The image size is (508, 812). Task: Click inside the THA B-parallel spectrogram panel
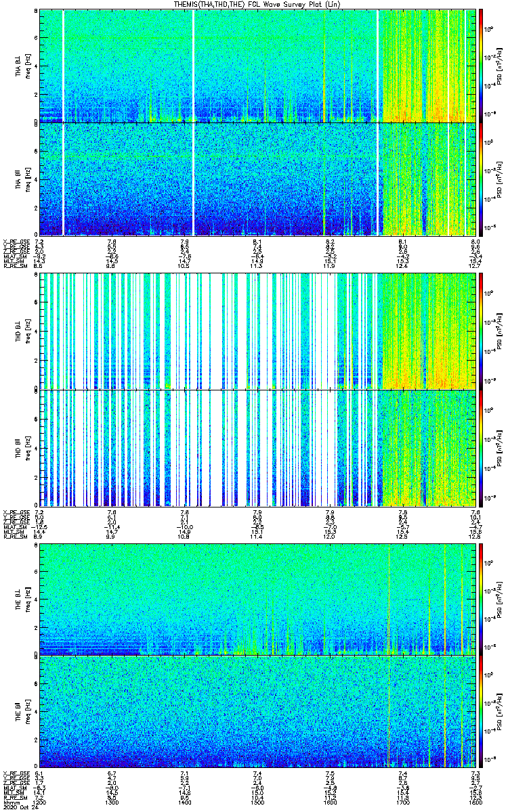257,179
